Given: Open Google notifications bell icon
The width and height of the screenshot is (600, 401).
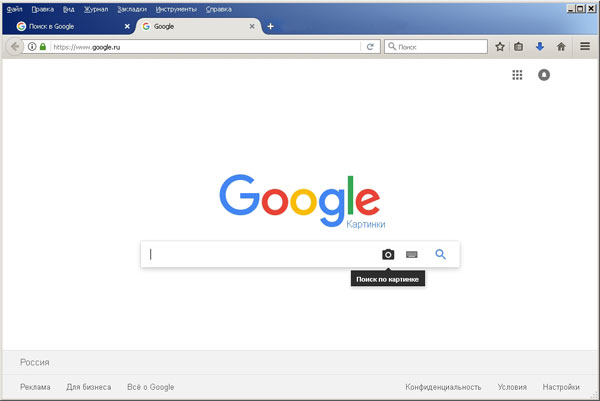Looking at the screenshot, I should 544,75.
